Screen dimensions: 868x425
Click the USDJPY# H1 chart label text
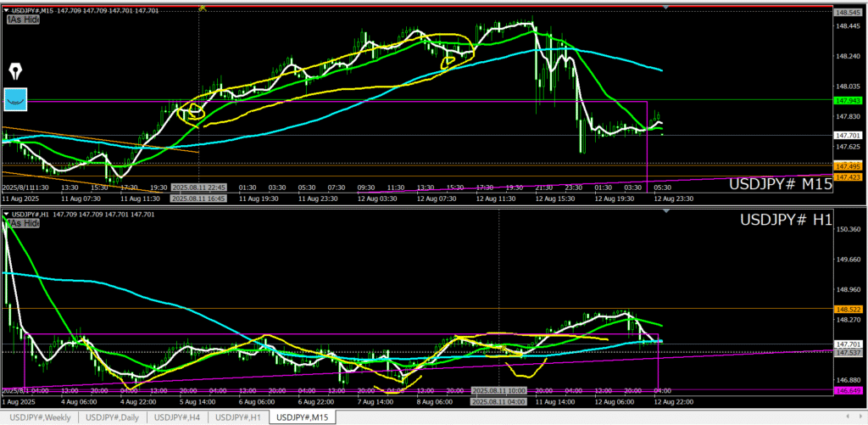point(786,220)
